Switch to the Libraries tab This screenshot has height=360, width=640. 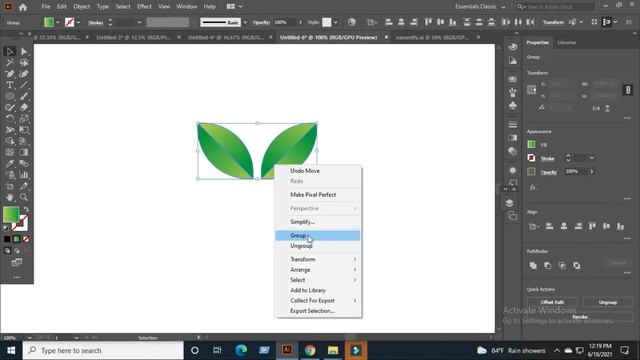pos(567,42)
